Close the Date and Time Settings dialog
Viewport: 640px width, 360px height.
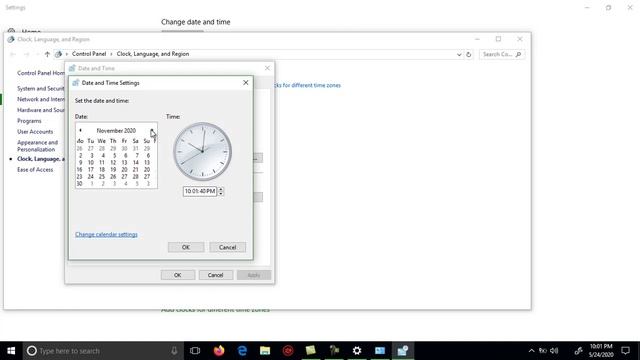246,82
